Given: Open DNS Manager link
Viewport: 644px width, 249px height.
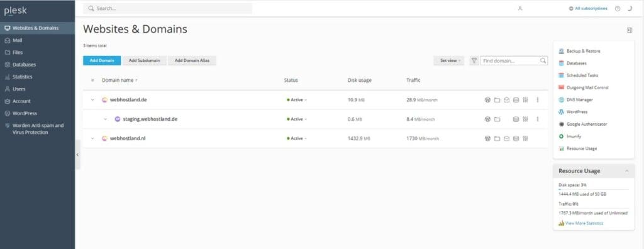Looking at the screenshot, I should click(579, 99).
